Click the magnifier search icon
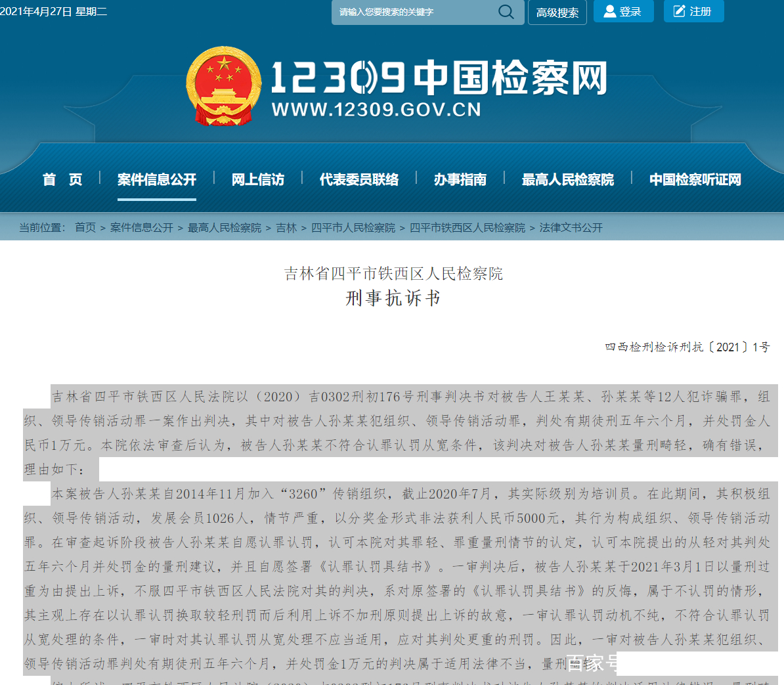Viewport: 784px width, 685px height. (506, 12)
